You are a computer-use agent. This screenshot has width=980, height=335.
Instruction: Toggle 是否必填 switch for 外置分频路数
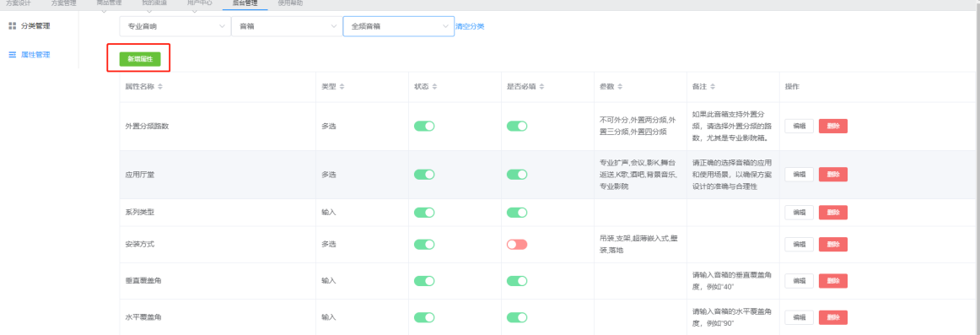click(x=517, y=127)
